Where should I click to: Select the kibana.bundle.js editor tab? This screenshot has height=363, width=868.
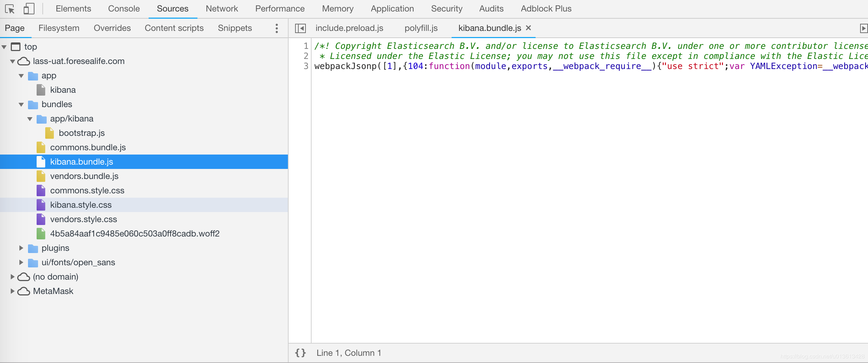click(490, 28)
